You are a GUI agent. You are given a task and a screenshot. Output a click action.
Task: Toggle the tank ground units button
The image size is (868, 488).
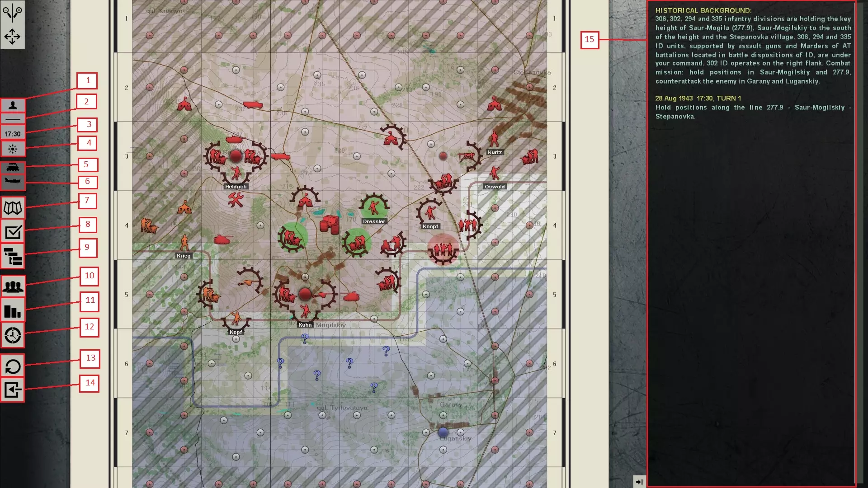click(13, 168)
